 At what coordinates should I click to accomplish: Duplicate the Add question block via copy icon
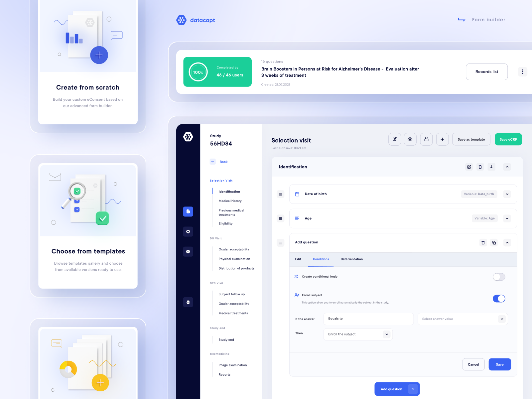tap(494, 243)
